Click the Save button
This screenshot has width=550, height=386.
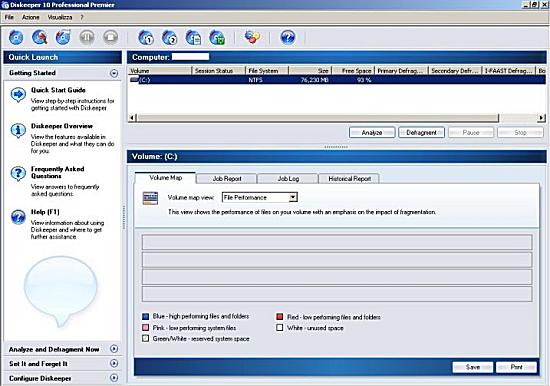pos(472,367)
